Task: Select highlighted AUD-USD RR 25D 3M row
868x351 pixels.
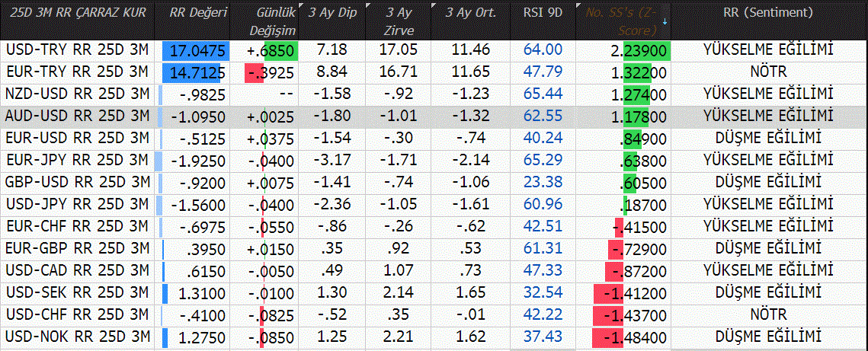Action: point(76,116)
